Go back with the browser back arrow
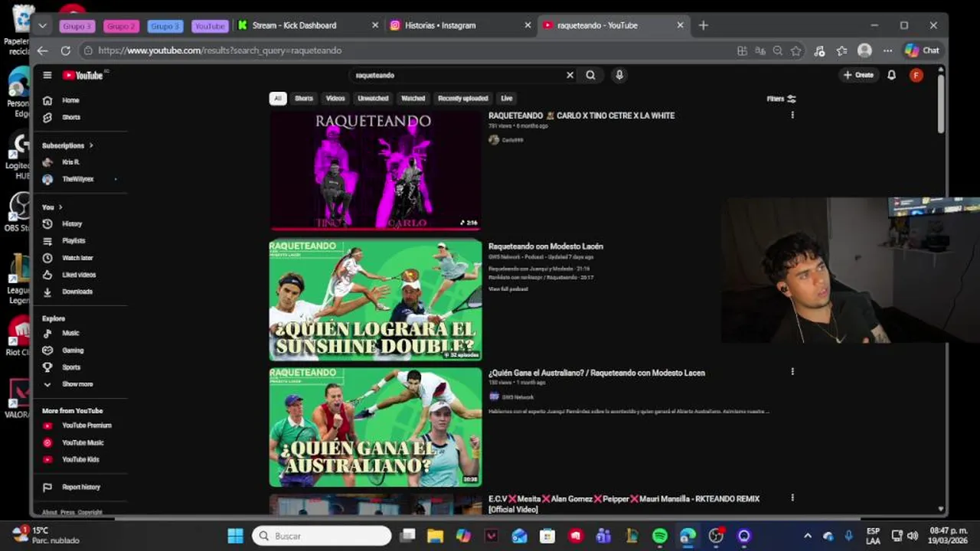This screenshot has width=980, height=551. (43, 51)
